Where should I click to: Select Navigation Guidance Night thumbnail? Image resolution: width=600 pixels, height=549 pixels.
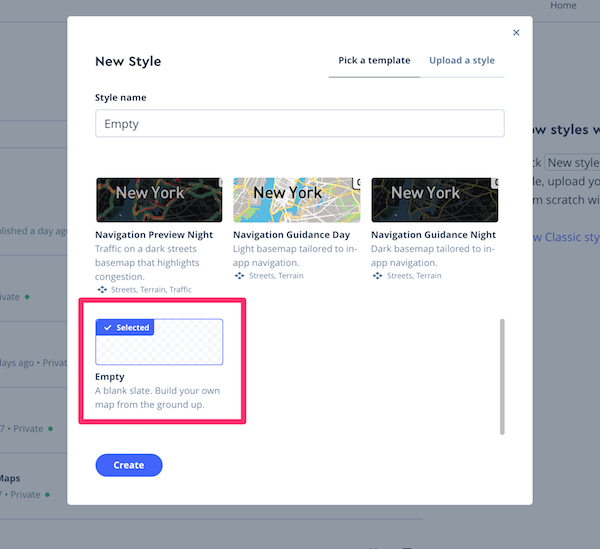click(x=435, y=200)
